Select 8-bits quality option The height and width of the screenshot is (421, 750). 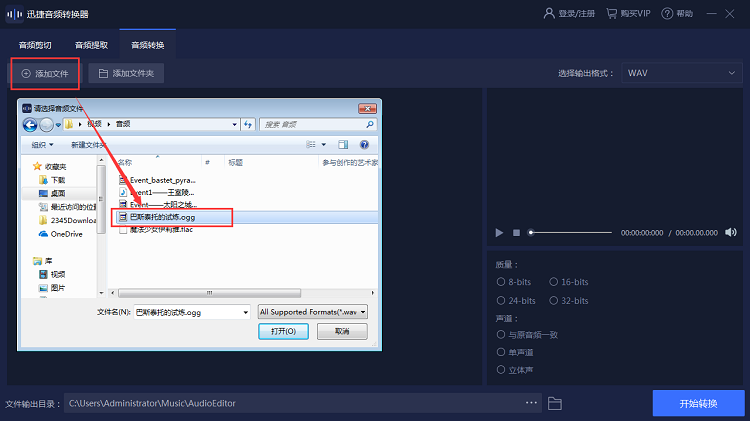click(x=514, y=282)
